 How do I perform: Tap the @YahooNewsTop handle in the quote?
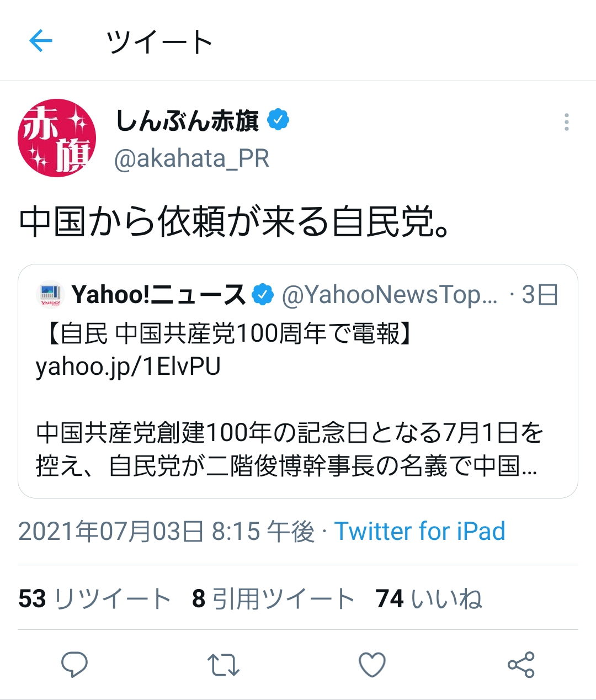click(x=390, y=295)
